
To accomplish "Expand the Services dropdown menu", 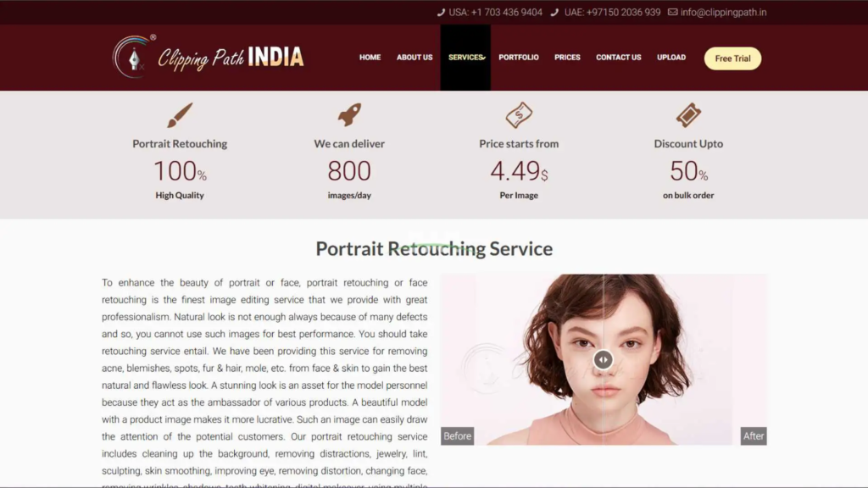I will tap(465, 58).
